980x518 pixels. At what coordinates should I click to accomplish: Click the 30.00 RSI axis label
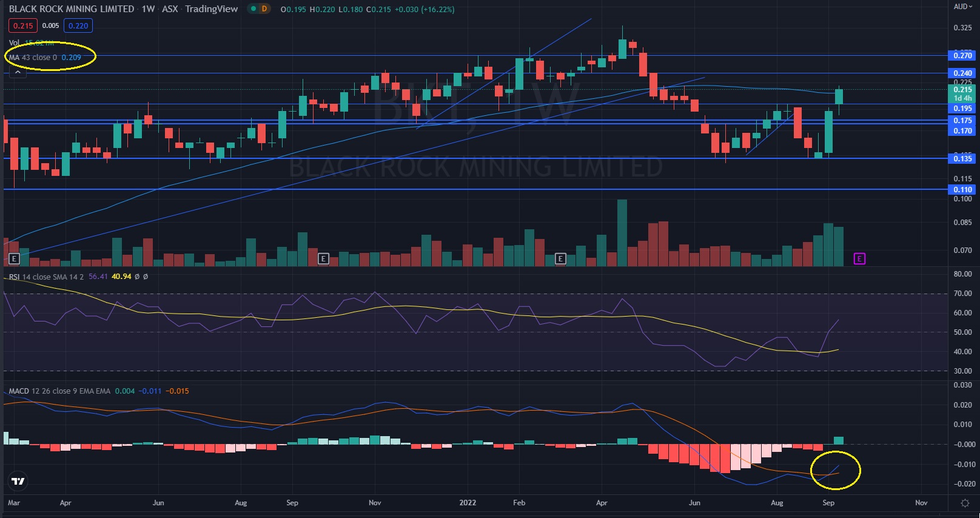click(x=962, y=371)
